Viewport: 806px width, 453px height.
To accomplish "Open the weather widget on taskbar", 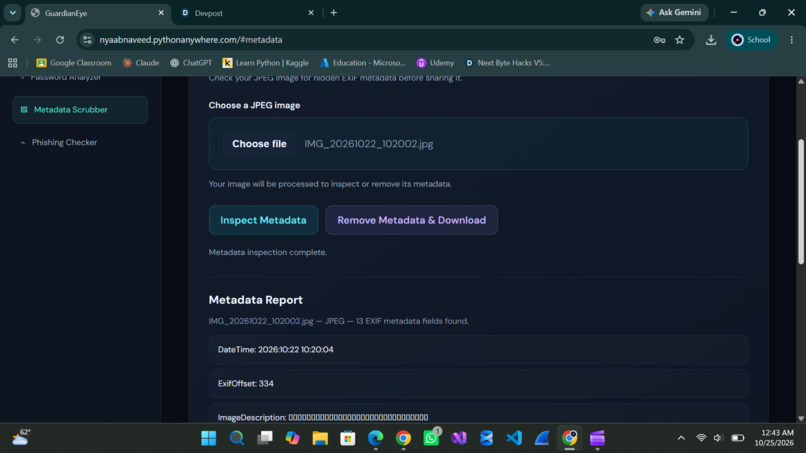I will click(x=21, y=438).
